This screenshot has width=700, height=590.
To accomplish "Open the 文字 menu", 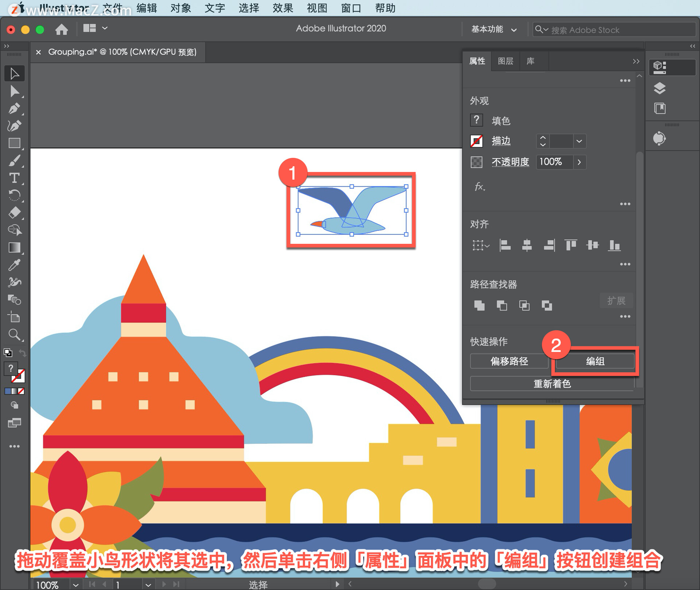I will (215, 8).
